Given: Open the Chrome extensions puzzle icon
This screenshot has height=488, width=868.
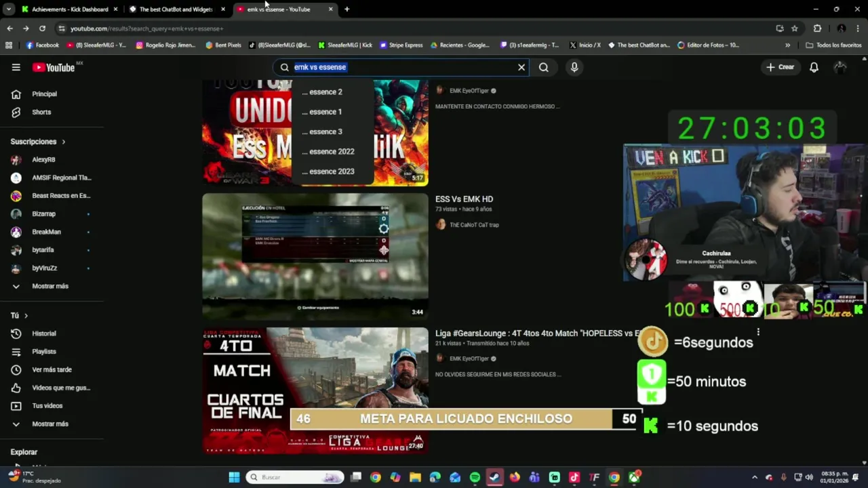Looking at the screenshot, I should (x=817, y=28).
